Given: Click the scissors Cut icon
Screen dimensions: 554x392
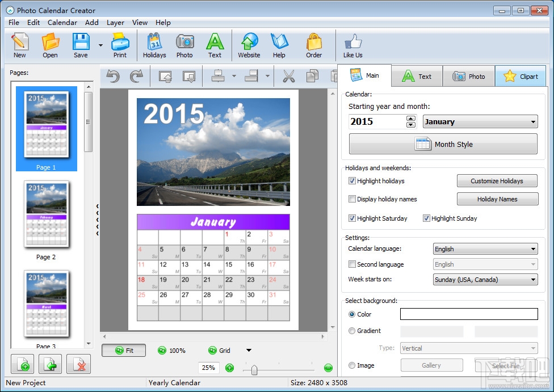Looking at the screenshot, I should click(x=288, y=76).
